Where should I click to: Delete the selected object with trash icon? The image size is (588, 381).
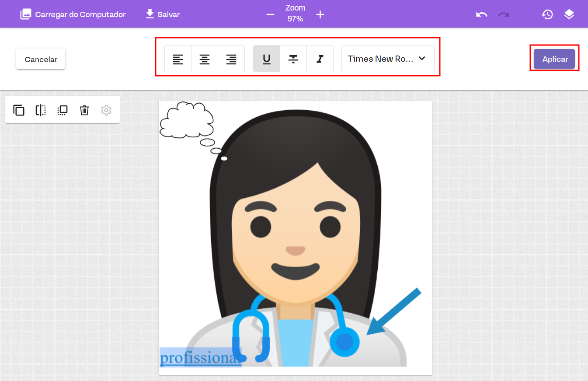(84, 110)
